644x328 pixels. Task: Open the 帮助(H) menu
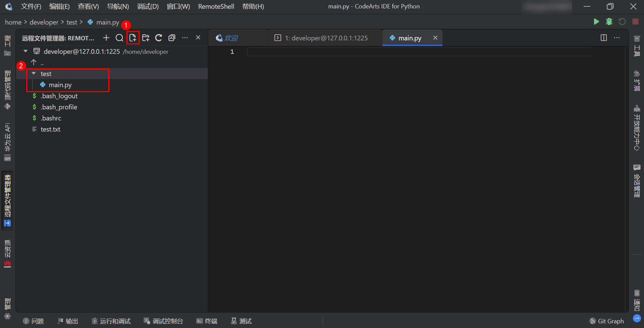click(x=253, y=6)
